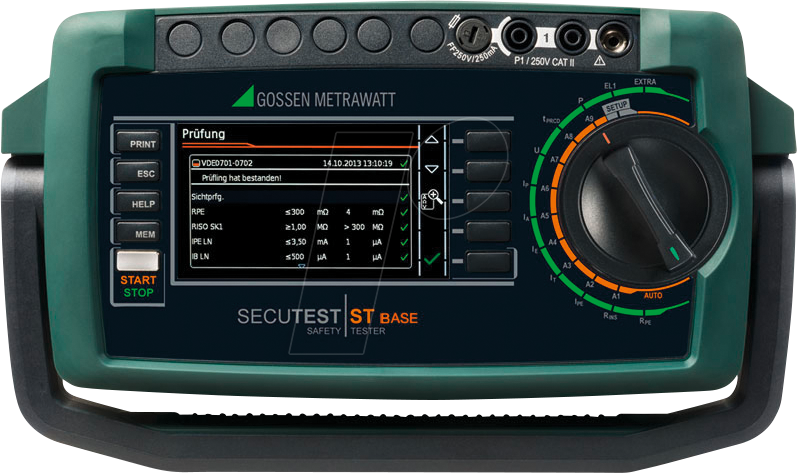Click the A7 dial position label
Viewport: 798px width, 473px height.
pos(554,159)
